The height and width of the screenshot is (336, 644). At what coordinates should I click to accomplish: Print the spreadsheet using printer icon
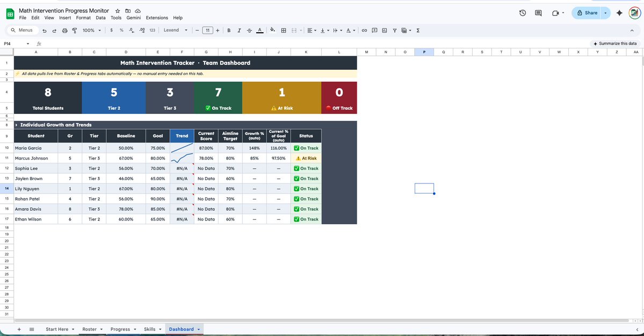tap(64, 31)
